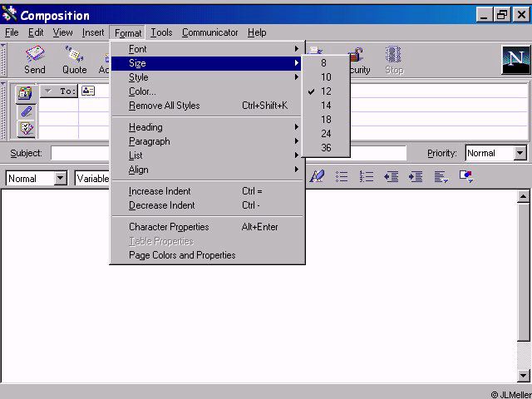Open the Communicator menu
The height and width of the screenshot is (399, 532).
[x=209, y=32]
